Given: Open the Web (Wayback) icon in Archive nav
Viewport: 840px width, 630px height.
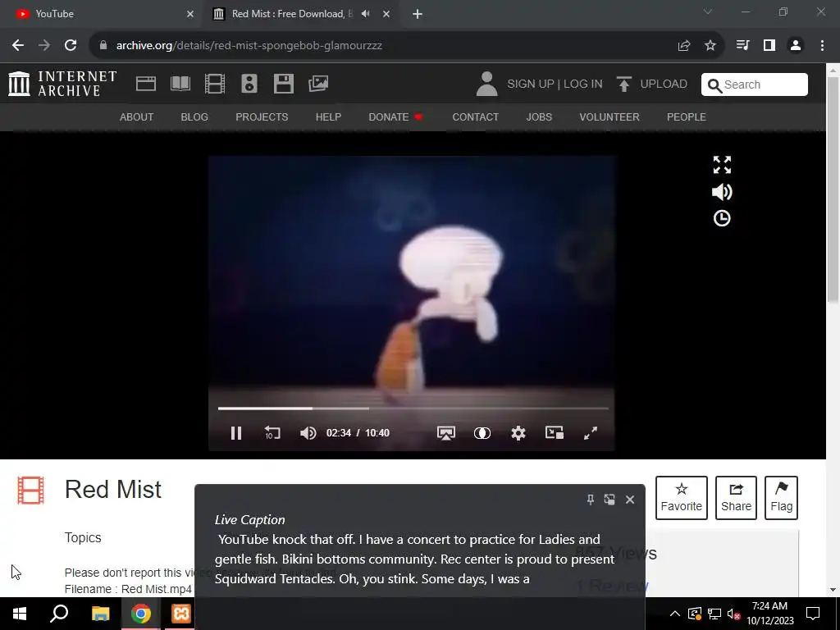Looking at the screenshot, I should pos(146,84).
